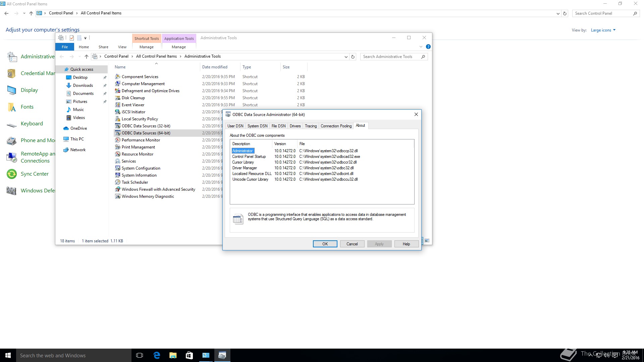The image size is (644, 362).
Task: Select Quick access in the navigation pane
Action: click(82, 69)
